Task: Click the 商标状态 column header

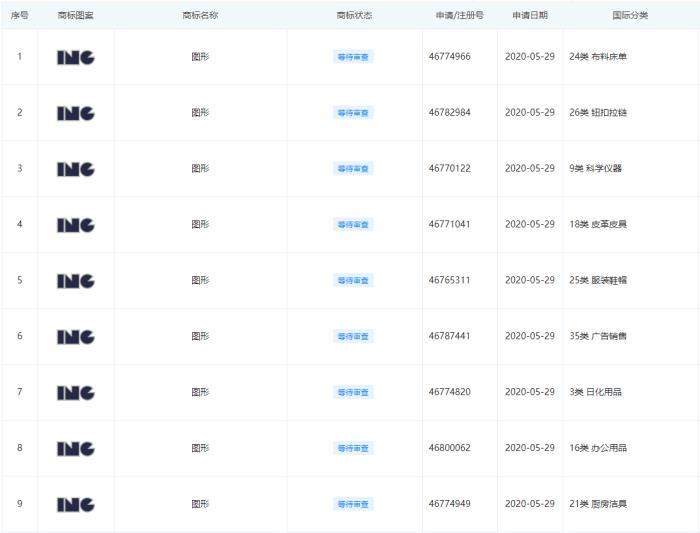Action: pyautogui.click(x=354, y=16)
